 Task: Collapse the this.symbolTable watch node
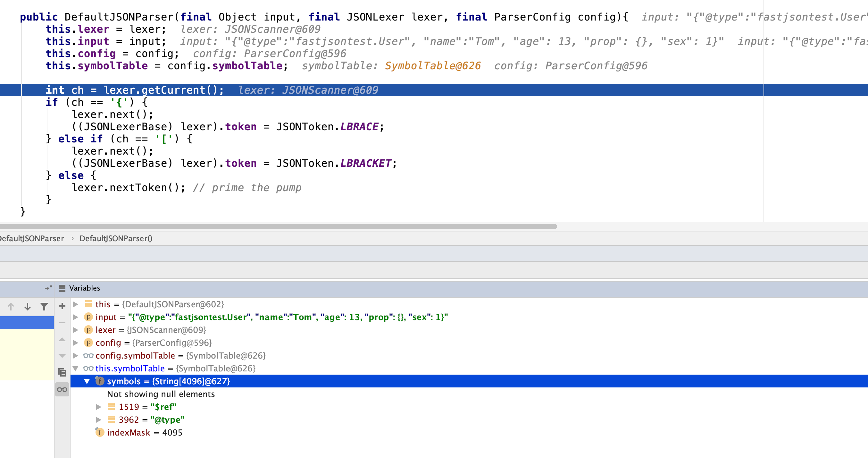coord(76,368)
